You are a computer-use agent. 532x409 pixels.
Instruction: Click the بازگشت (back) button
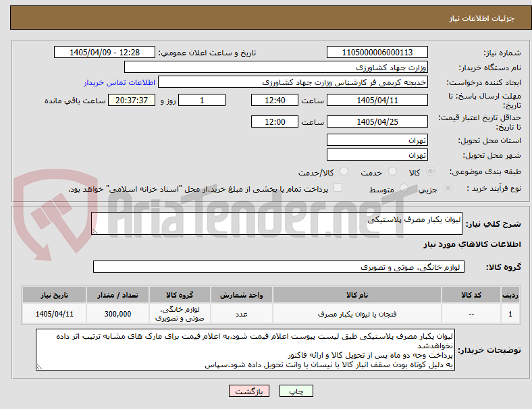(249, 391)
